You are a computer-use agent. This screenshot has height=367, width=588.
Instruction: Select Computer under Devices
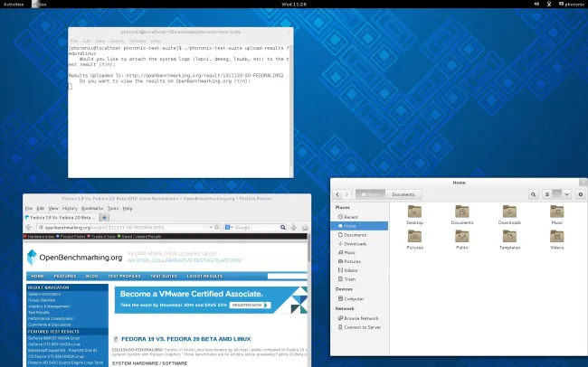[x=359, y=299]
